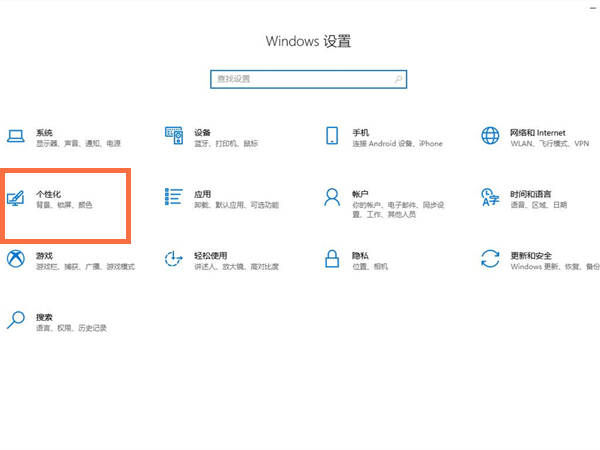Open the Apps list icon
Screen dimensions: 600x450
point(174,197)
